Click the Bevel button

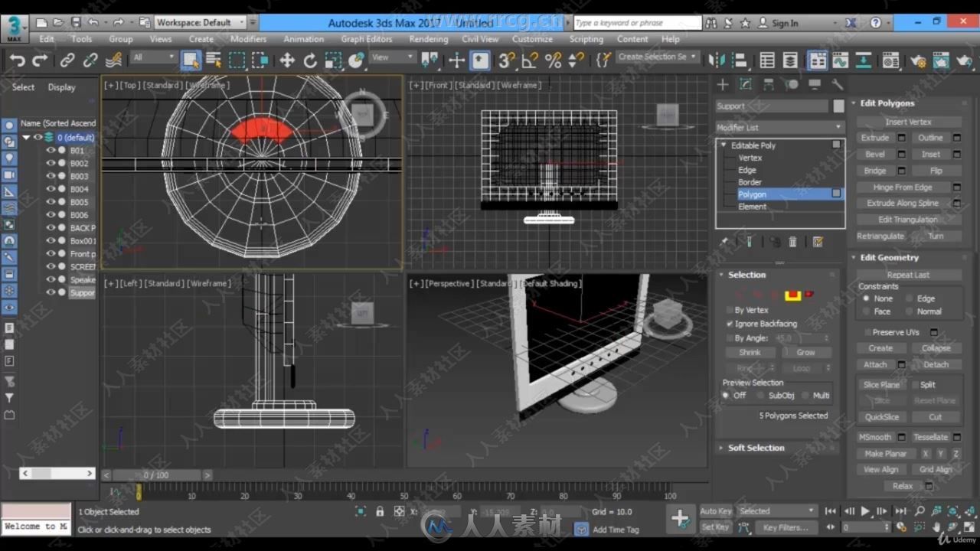coord(875,155)
